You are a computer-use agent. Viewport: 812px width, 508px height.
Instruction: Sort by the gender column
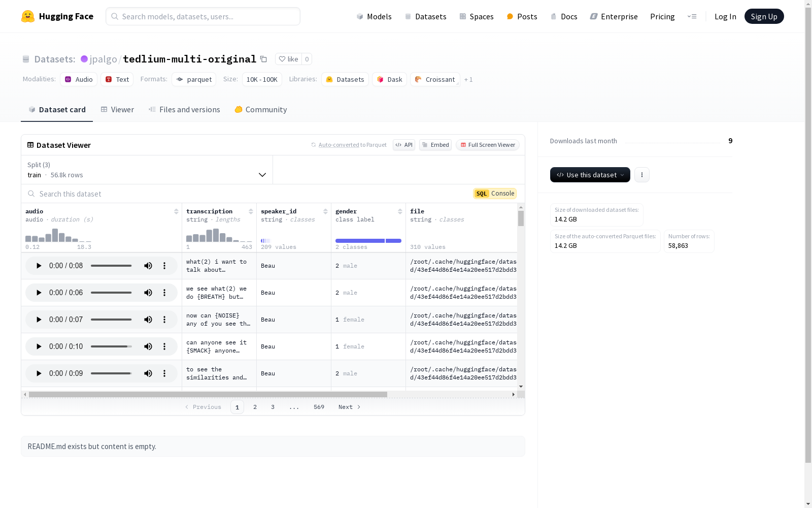pyautogui.click(x=400, y=211)
